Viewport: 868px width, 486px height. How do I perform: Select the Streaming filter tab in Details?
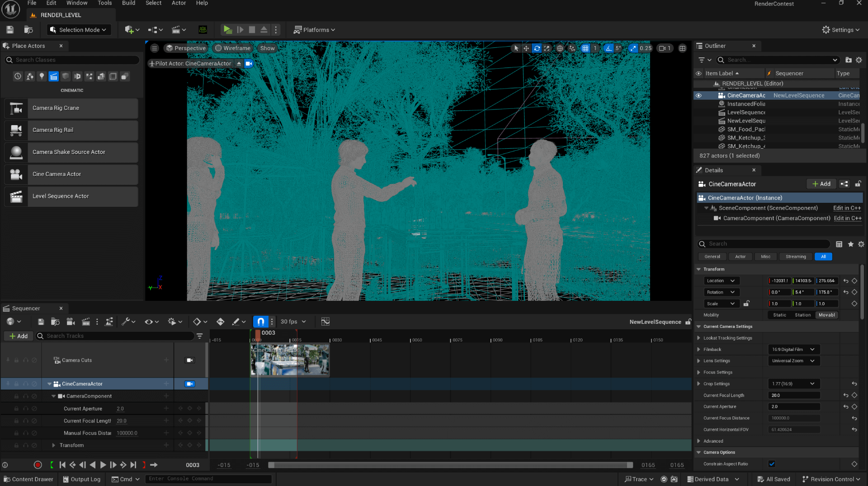(x=796, y=257)
